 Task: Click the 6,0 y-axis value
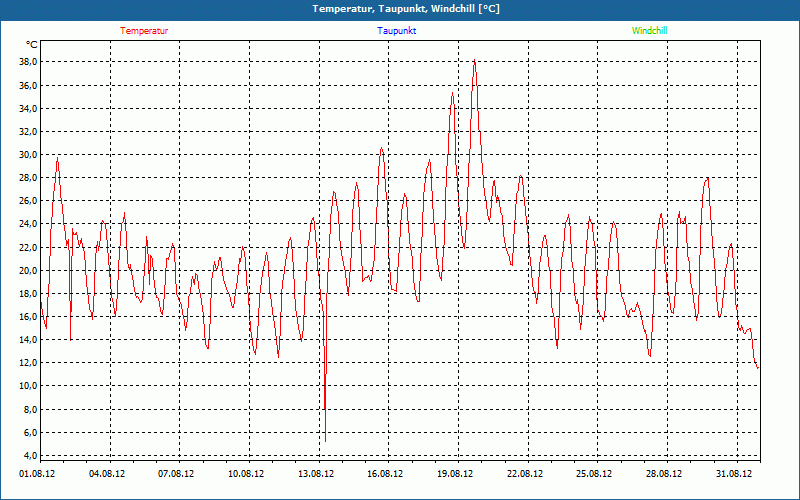(x=30, y=433)
